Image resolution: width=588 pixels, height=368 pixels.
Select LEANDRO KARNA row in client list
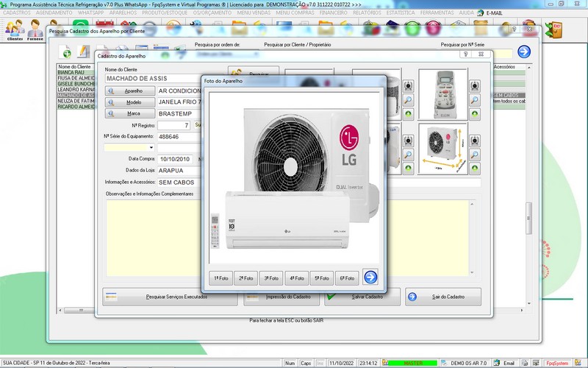[76, 89]
